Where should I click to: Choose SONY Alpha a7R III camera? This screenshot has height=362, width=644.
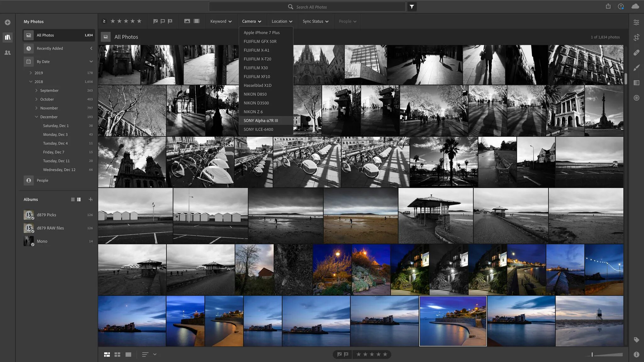[x=261, y=121]
